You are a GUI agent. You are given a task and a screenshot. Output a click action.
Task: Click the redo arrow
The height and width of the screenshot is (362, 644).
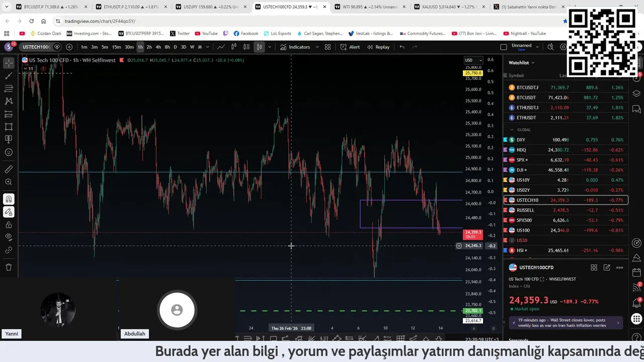(x=415, y=47)
